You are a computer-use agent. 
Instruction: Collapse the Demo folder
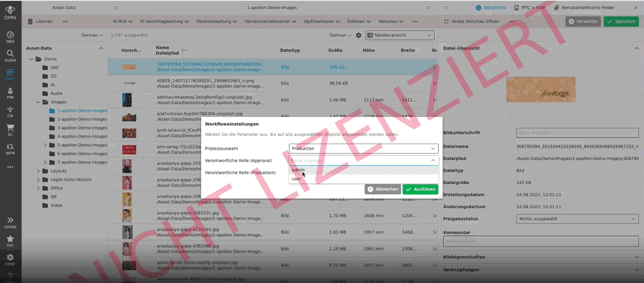pyautogui.click(x=31, y=59)
